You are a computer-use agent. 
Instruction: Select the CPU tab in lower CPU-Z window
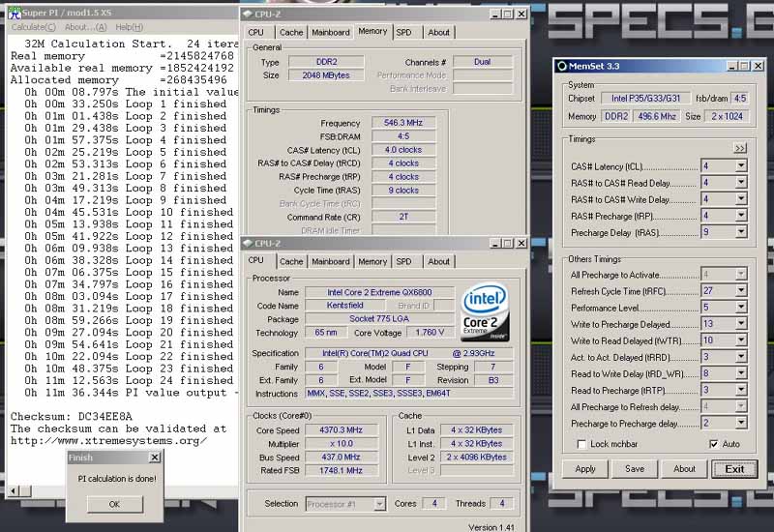(x=255, y=260)
